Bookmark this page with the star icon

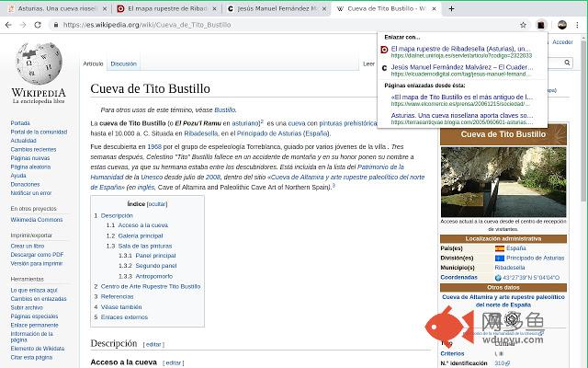523,25
